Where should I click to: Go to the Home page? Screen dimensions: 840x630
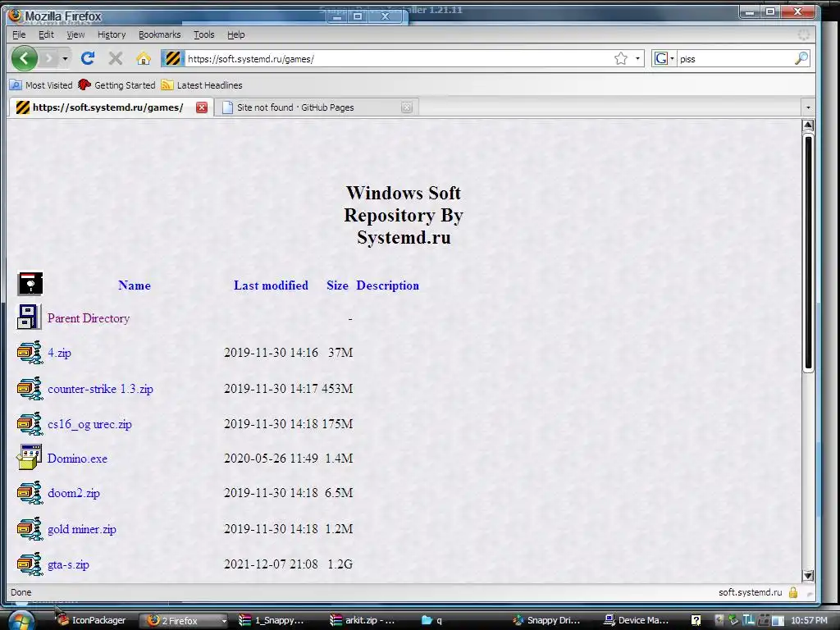[x=143, y=58]
